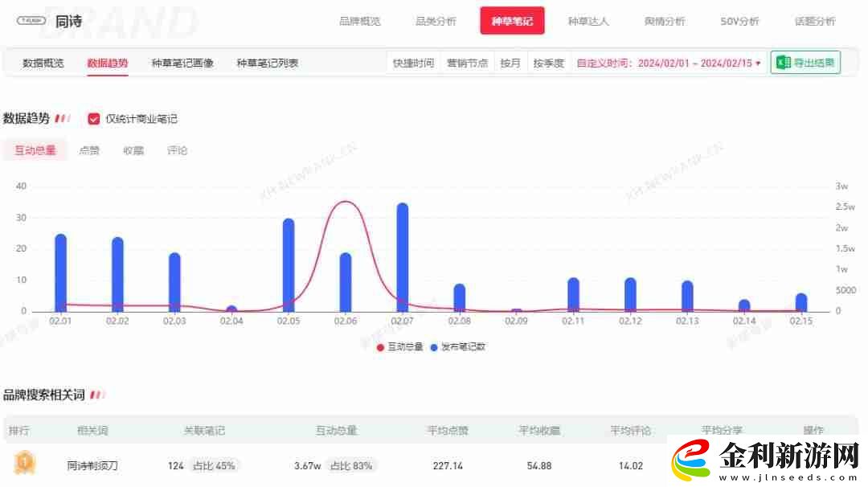
Task: Click the blue bar for 02.15
Action: click(801, 302)
